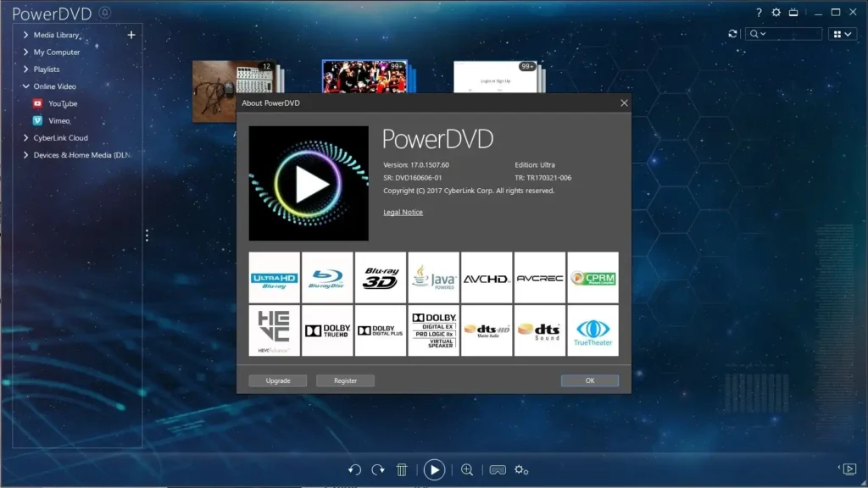Select the Playlists label

(x=47, y=69)
